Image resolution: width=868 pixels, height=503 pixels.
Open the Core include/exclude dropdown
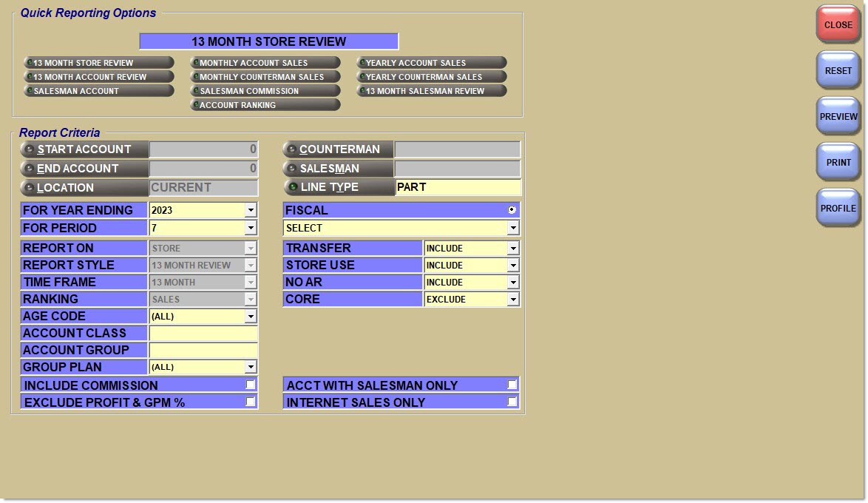(513, 300)
